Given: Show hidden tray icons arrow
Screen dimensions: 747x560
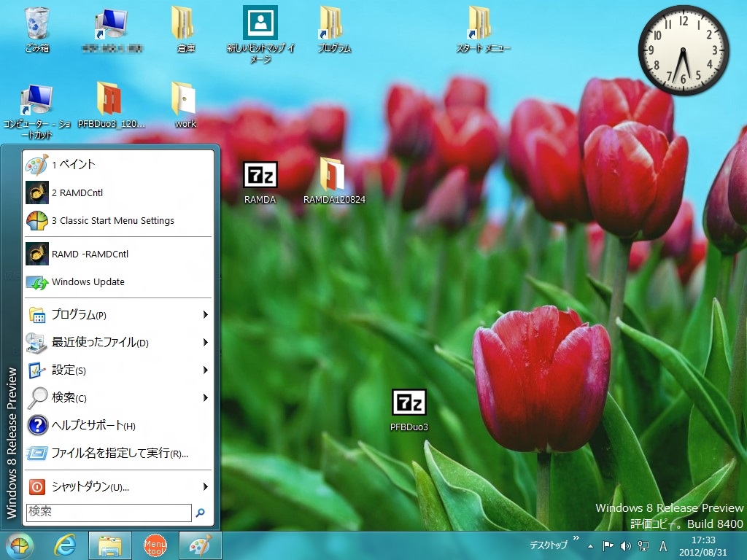Looking at the screenshot, I should [x=590, y=546].
